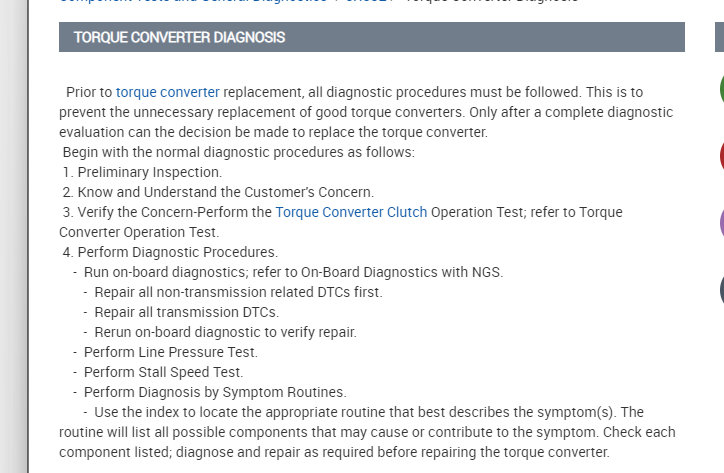
Task: Follow the 'Torque Converter Clutch' link
Action: [x=351, y=212]
